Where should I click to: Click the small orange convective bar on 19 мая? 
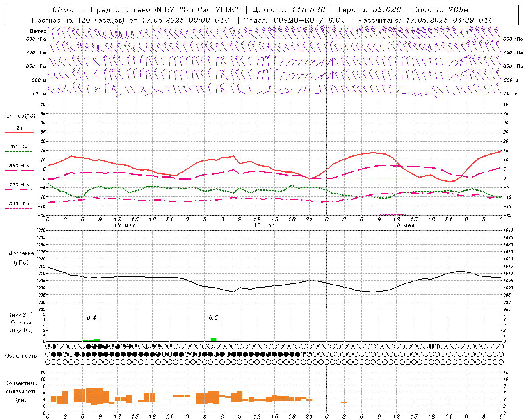tap(344, 402)
